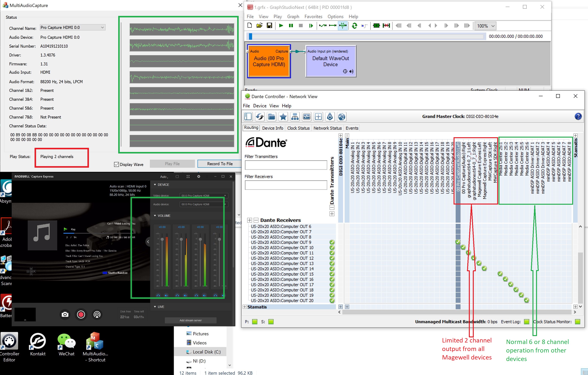Image resolution: width=588 pixels, height=375 pixels.
Task: Mute the first volume channel speaker icon
Action: [x=166, y=295]
